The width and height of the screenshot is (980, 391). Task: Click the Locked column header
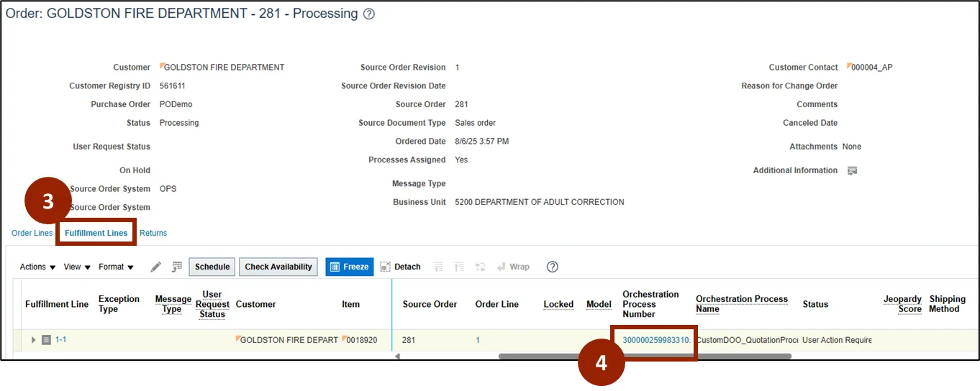(558, 304)
